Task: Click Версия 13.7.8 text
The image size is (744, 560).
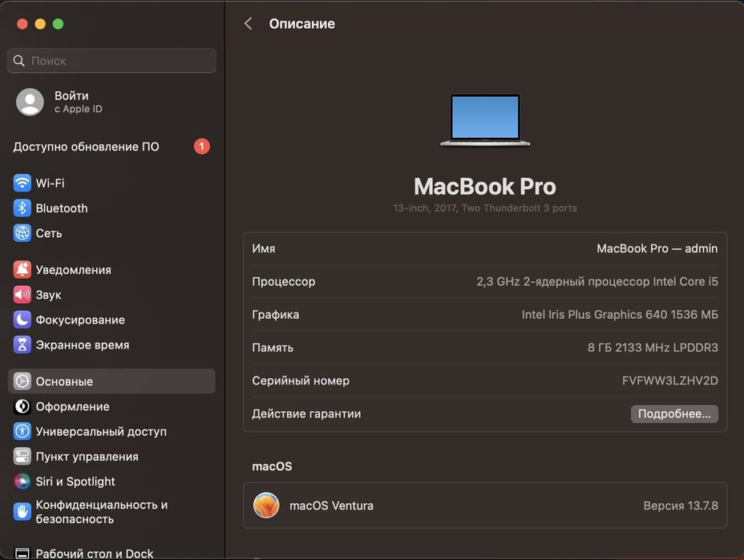Action: tap(681, 506)
